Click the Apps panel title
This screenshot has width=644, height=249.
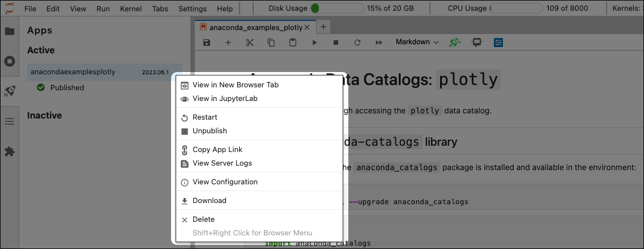(x=40, y=31)
